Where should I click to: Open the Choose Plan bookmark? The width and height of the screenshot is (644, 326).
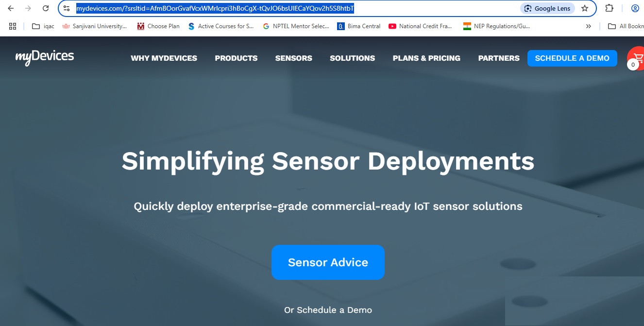point(158,26)
